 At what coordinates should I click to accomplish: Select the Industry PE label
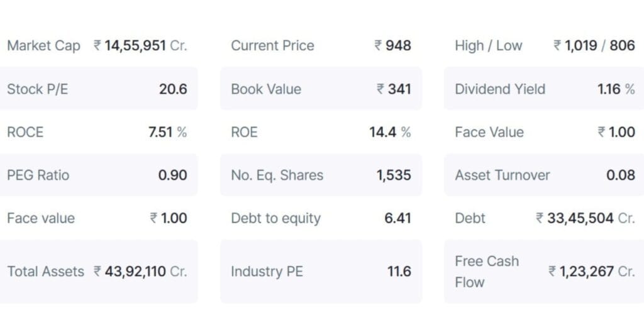coord(267,272)
